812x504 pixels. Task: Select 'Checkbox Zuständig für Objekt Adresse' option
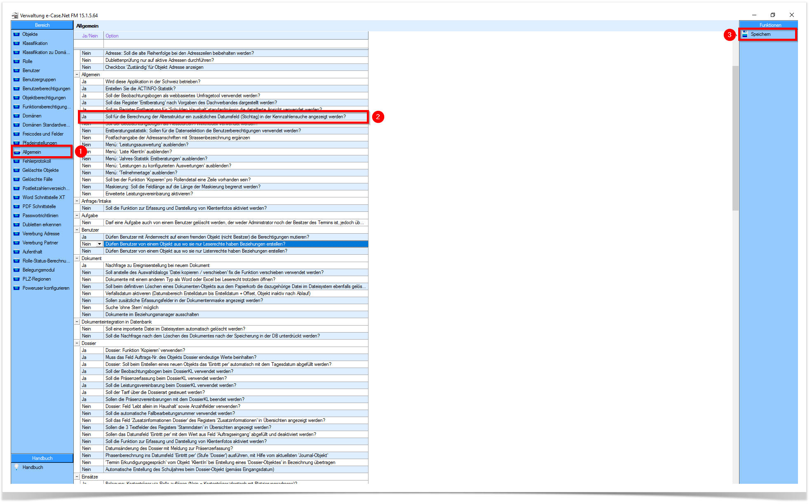tap(236, 67)
